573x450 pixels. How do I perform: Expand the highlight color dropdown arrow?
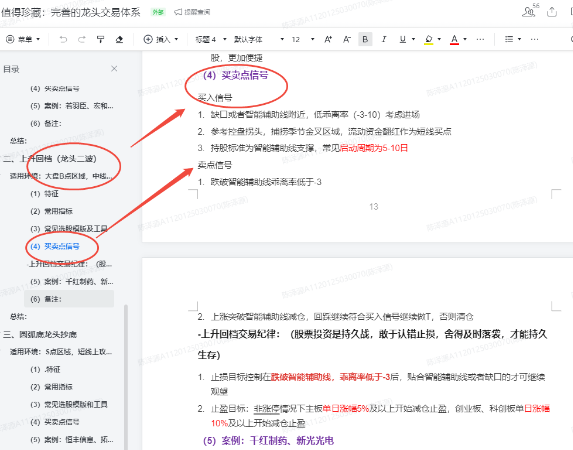coord(439,39)
